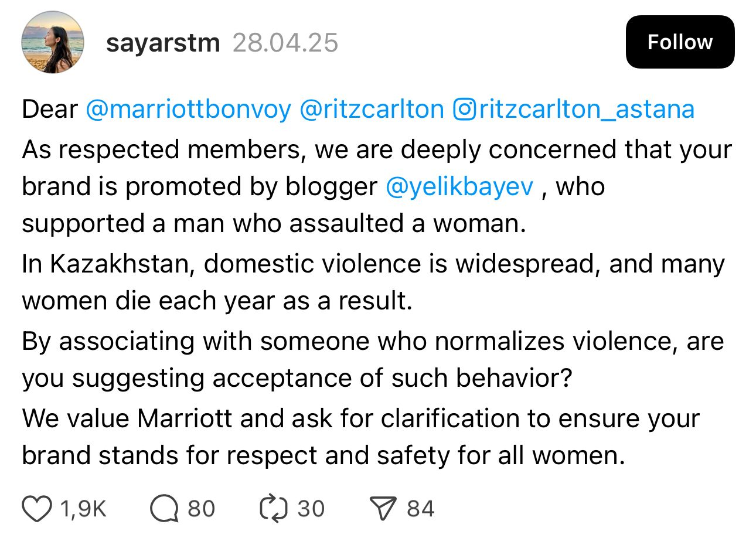View the 30 reposts count
The height and width of the screenshot is (538, 756).
[x=311, y=508]
